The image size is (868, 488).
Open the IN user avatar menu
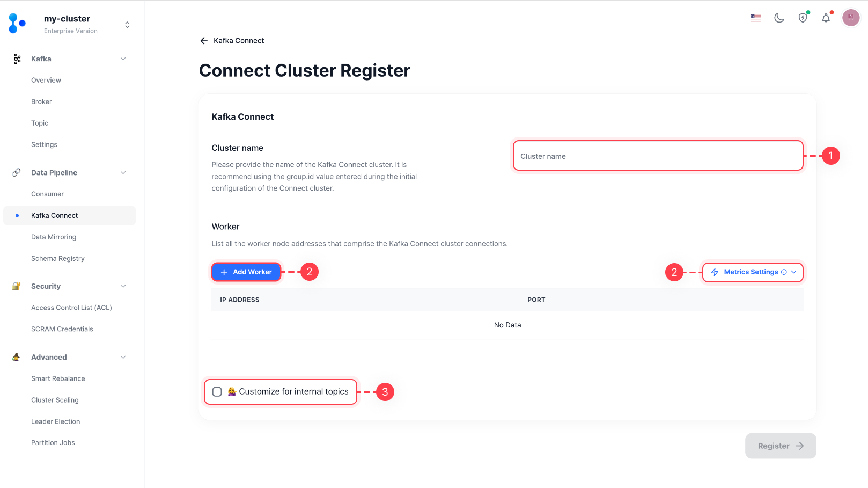(851, 18)
